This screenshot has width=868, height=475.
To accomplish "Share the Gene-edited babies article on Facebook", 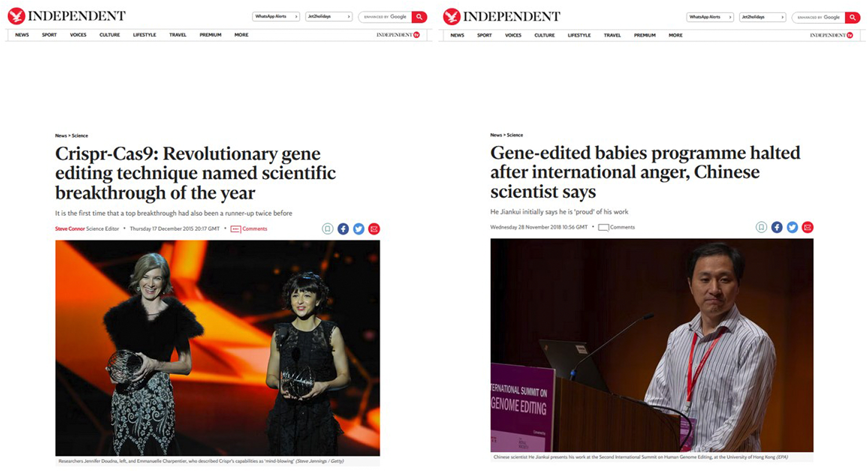I will tap(777, 227).
